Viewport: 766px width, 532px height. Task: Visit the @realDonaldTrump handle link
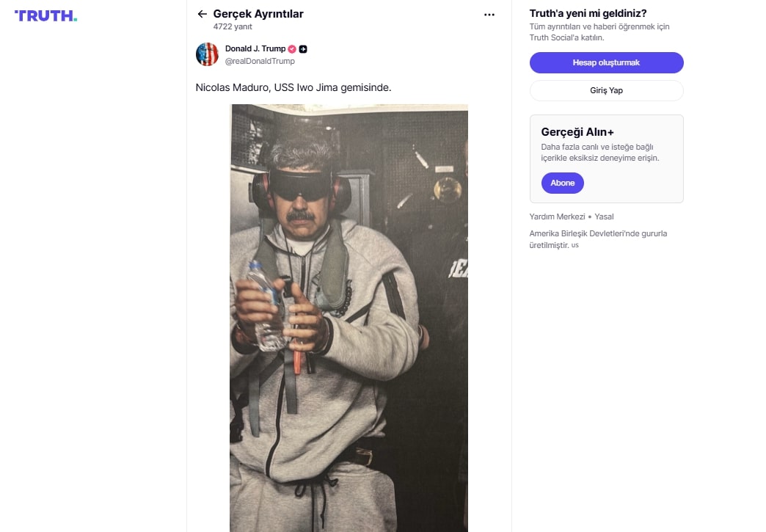260,62
